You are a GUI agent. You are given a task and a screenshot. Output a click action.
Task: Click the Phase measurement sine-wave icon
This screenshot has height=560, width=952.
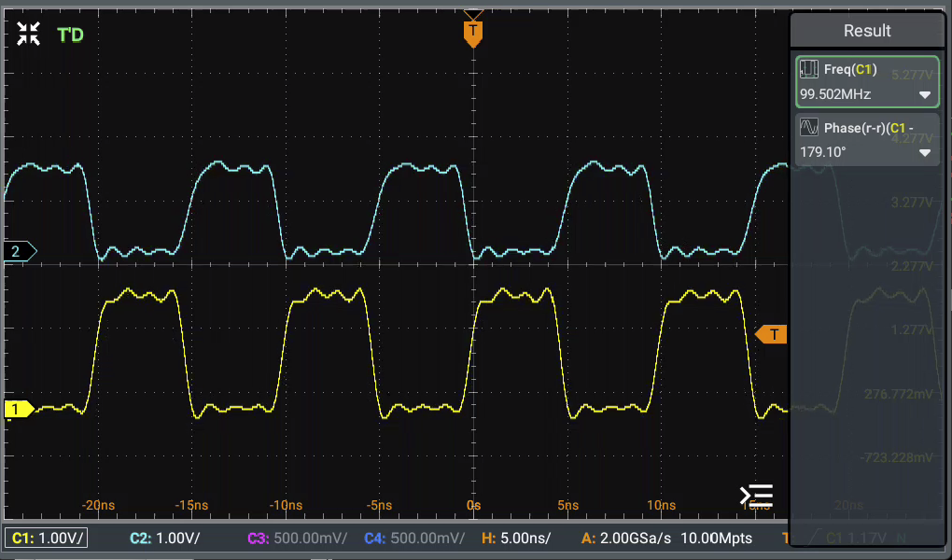(x=809, y=127)
